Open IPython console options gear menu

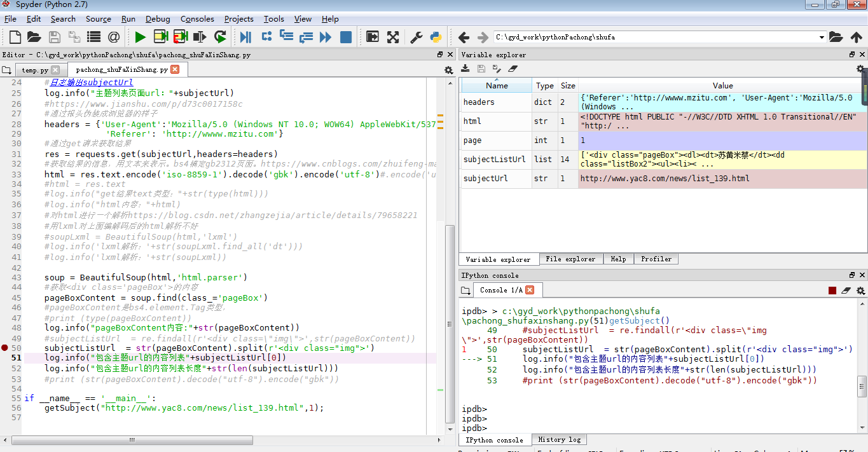pyautogui.click(x=860, y=291)
